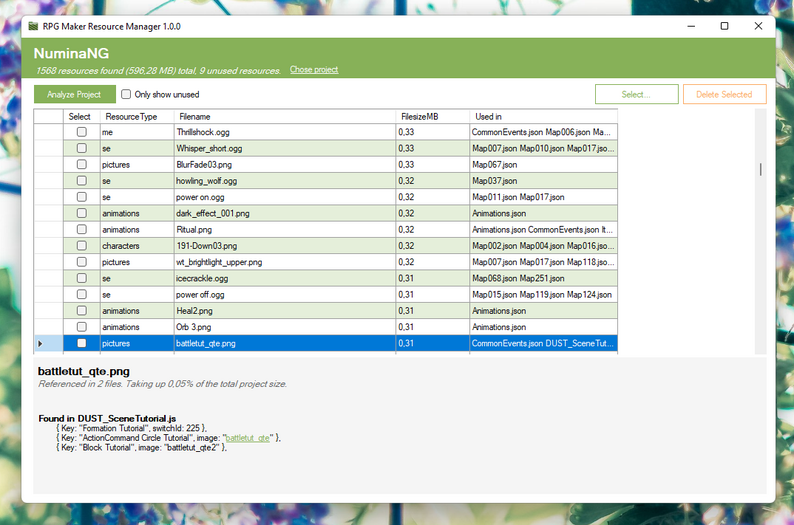
Task: Follow the Chose project link
Action: pos(314,70)
